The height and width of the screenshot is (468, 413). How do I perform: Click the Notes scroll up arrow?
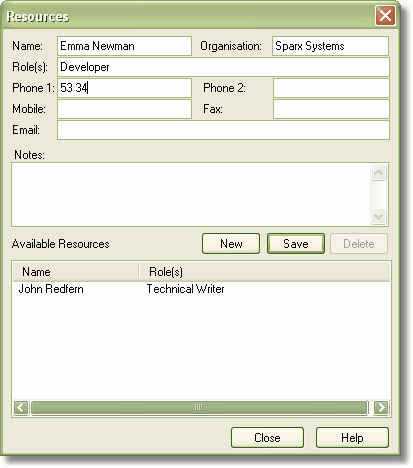pos(379,173)
